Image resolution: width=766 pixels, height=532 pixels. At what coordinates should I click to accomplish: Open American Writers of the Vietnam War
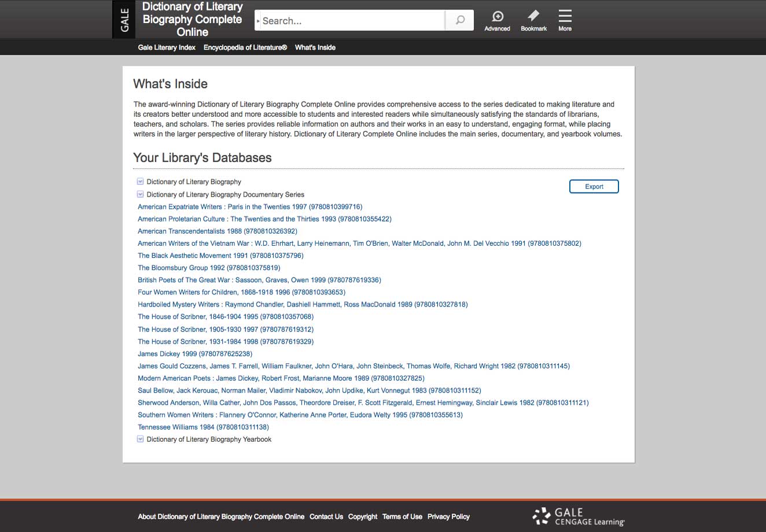point(359,243)
